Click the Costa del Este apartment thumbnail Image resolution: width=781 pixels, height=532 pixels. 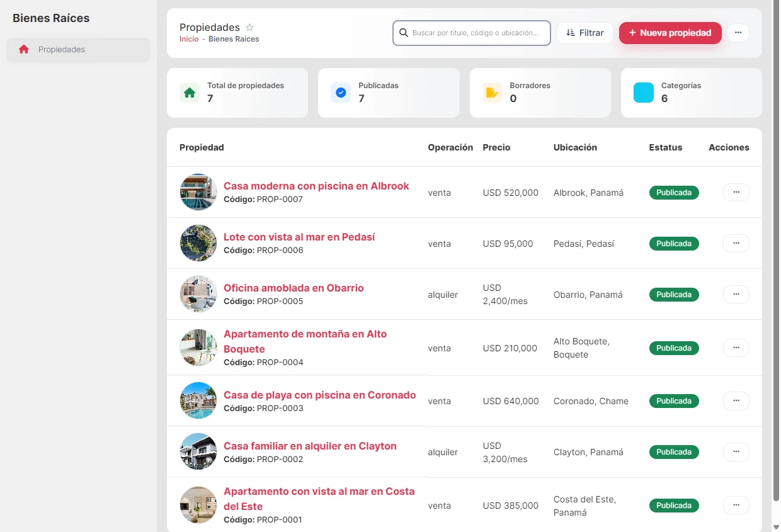pyautogui.click(x=198, y=505)
